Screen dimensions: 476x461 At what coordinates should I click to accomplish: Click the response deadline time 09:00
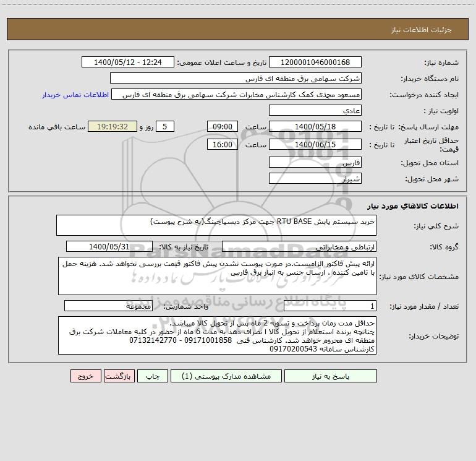click(x=222, y=126)
